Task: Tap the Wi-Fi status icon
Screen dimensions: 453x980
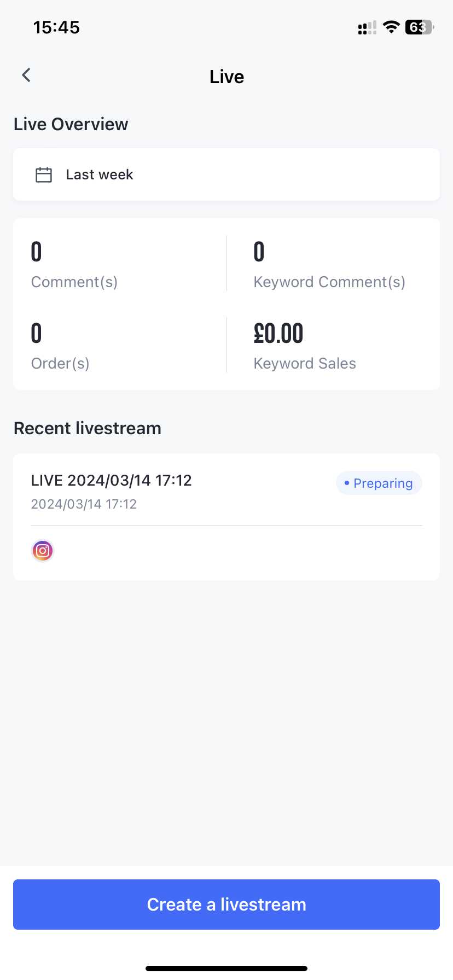Action: 391,27
